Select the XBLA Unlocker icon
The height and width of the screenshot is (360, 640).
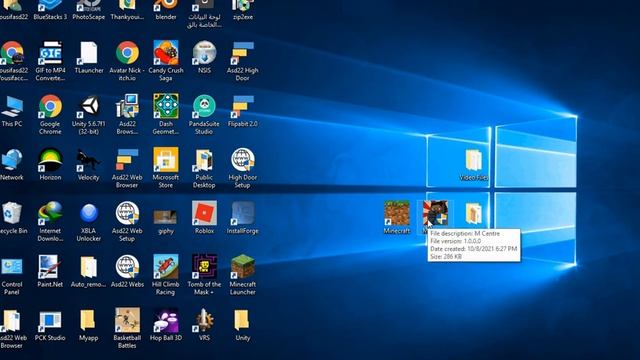click(x=89, y=221)
